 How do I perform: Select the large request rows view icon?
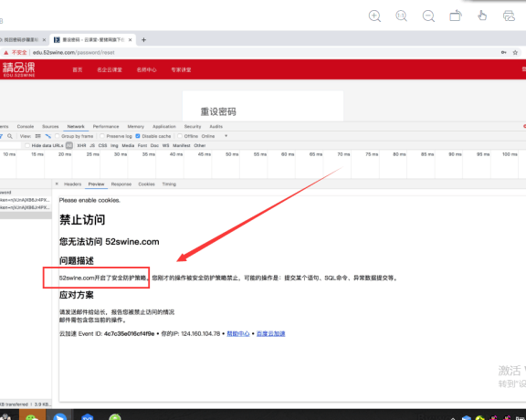tap(38, 136)
